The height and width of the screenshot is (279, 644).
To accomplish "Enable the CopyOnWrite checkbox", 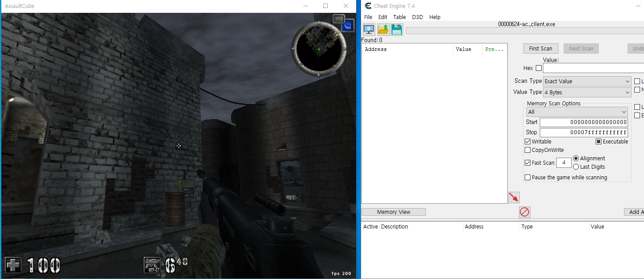I will [x=528, y=150].
